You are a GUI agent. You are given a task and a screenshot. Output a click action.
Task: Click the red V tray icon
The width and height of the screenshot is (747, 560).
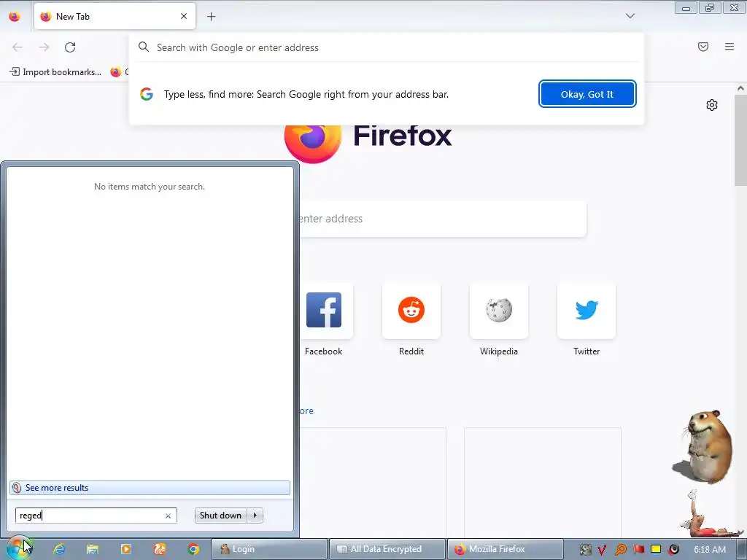tap(602, 550)
